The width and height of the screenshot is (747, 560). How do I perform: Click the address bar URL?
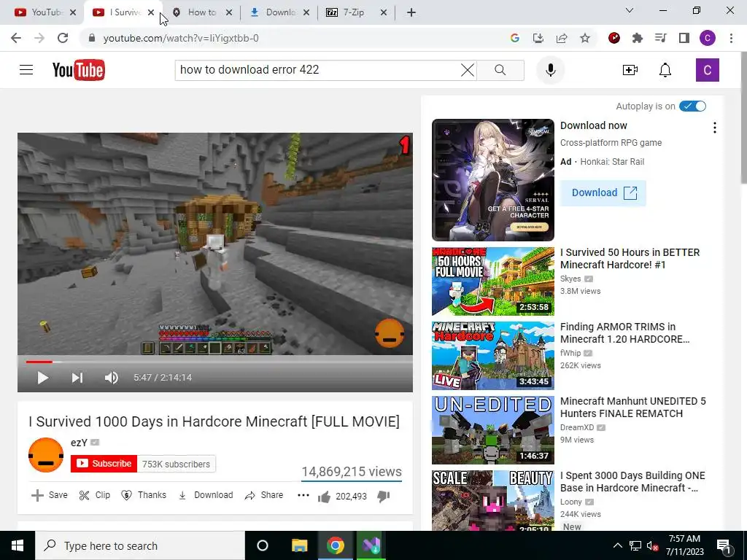tap(181, 38)
